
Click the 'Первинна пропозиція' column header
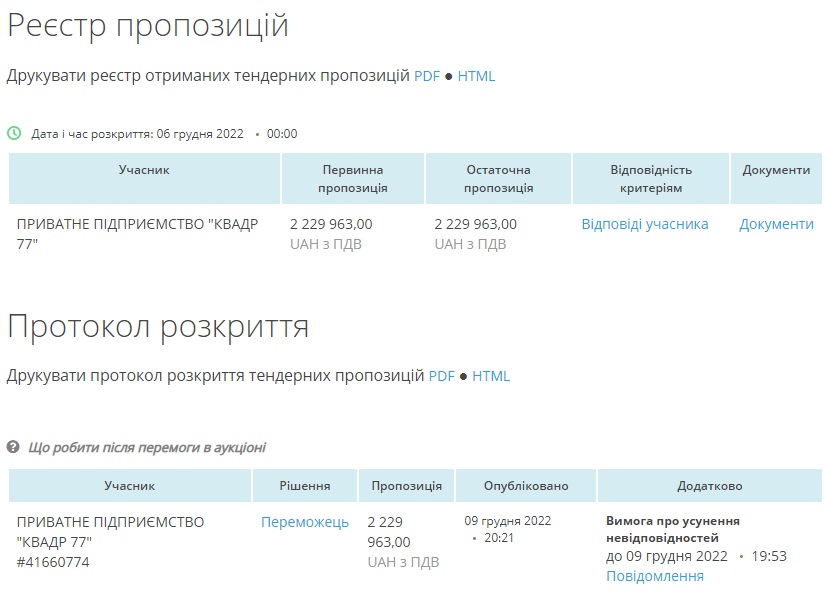coord(353,178)
